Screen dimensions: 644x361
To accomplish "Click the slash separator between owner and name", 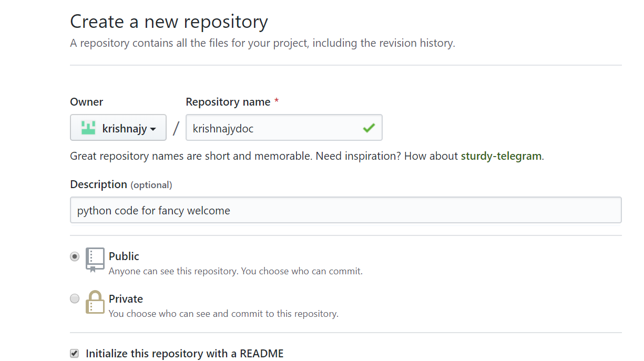I will coord(176,128).
